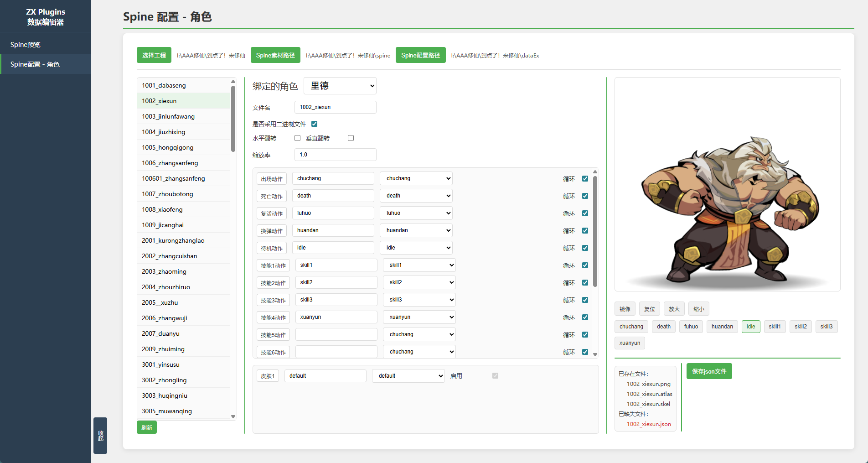Click the 缩放率 input field
868x463 pixels.
[x=336, y=155]
